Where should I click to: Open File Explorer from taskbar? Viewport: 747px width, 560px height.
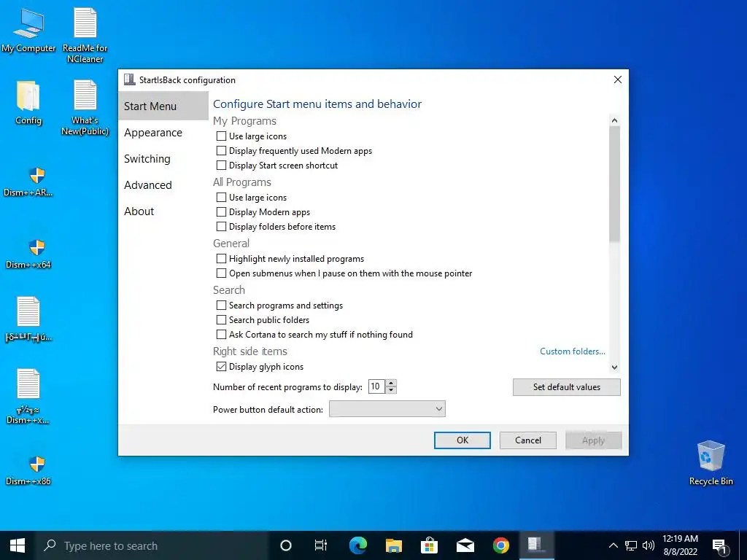[x=393, y=545]
